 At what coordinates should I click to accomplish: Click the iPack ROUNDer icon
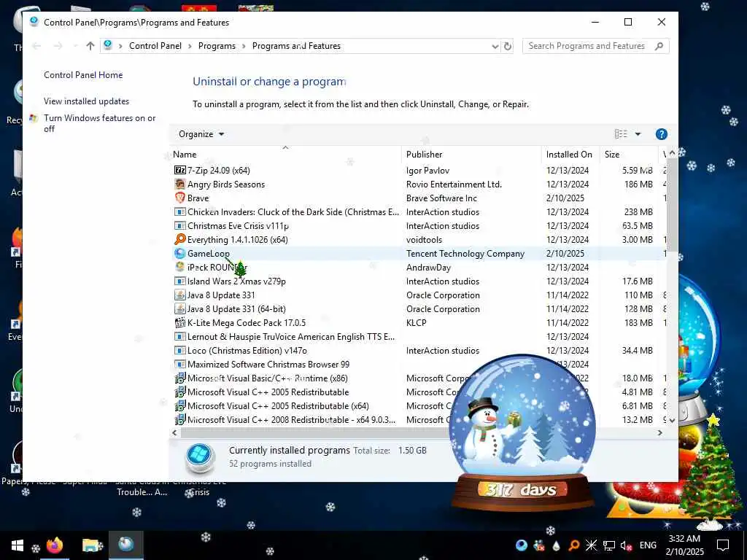tap(179, 267)
